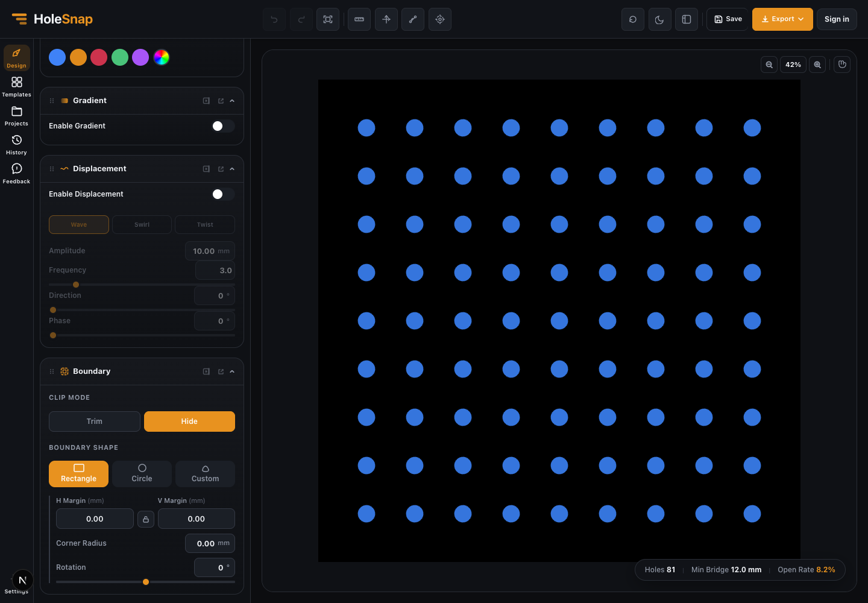The image size is (868, 603).
Task: Click the fit-to-frame toolbar icon
Action: (x=328, y=19)
